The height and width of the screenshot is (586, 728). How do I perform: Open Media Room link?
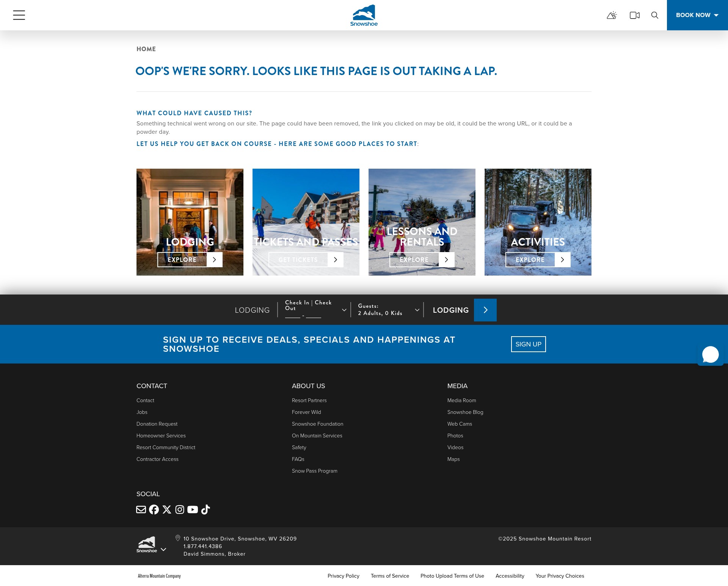(x=461, y=400)
